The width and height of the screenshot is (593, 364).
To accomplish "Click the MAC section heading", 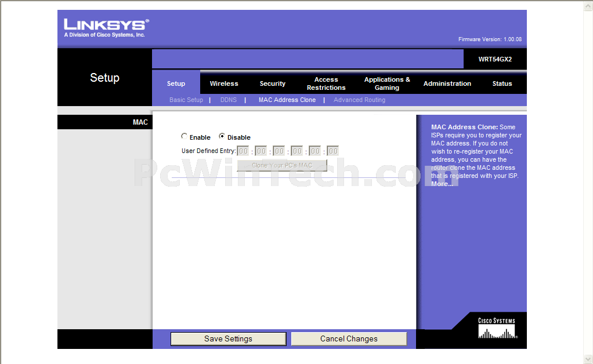I will point(140,122).
